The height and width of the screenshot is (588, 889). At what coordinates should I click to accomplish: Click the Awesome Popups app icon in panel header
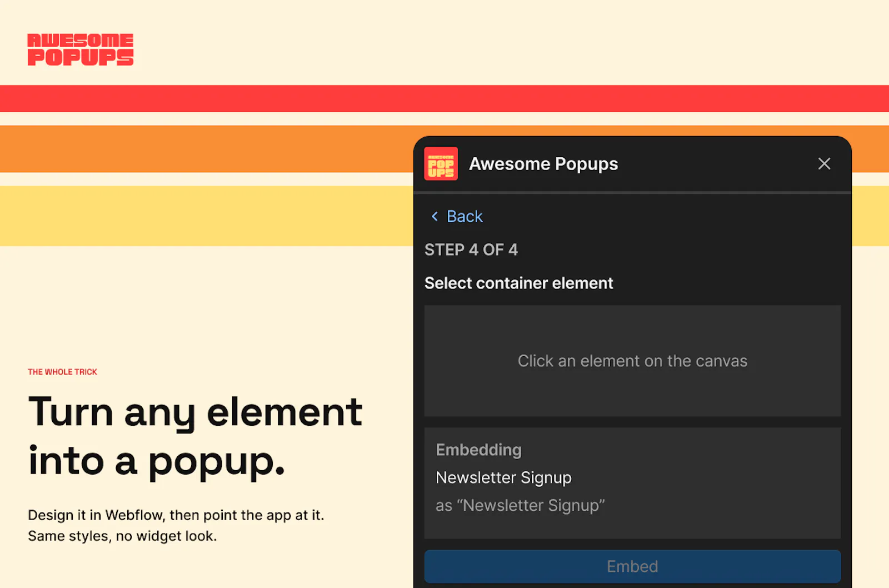point(441,163)
